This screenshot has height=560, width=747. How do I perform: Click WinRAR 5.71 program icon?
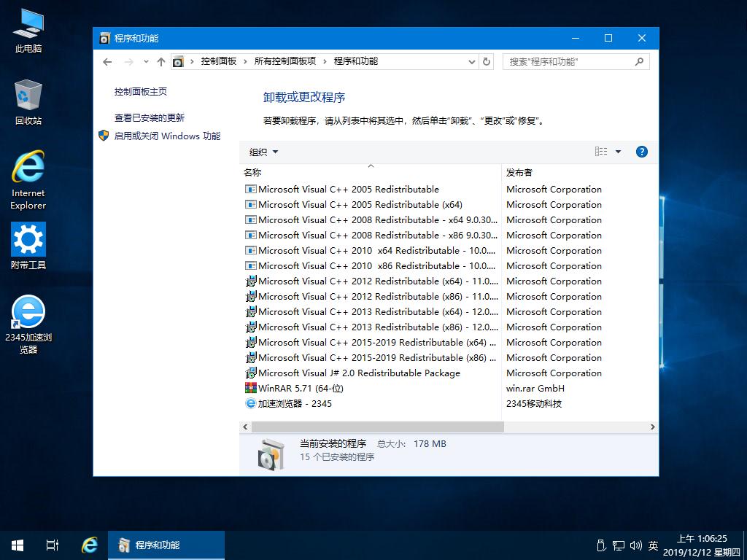pos(251,388)
